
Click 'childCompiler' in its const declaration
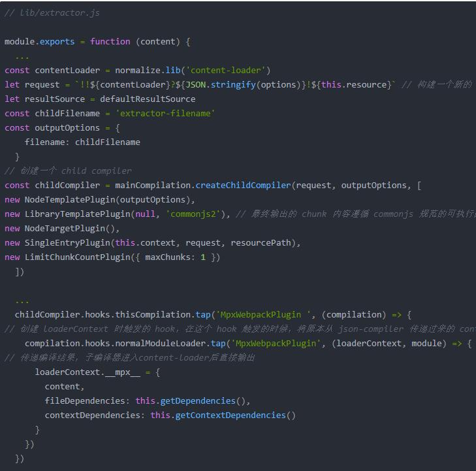(x=67, y=186)
